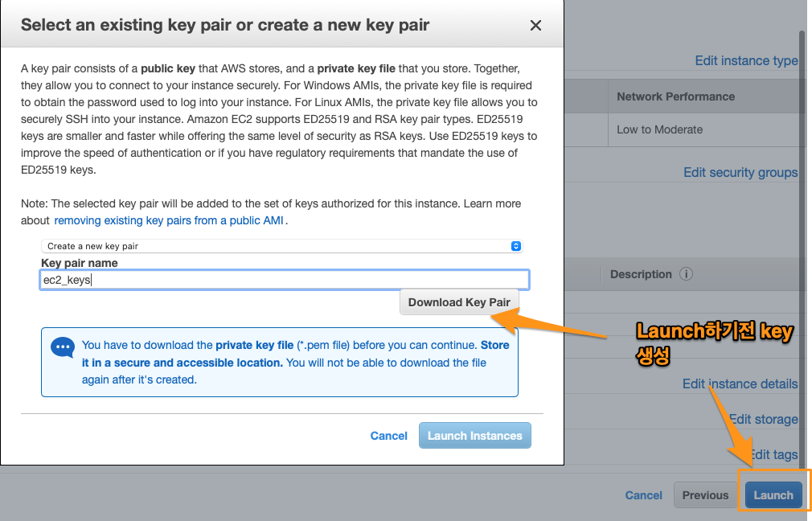Select the 'Low to Moderate' table cell
This screenshot has height=521, width=812.
[659, 129]
